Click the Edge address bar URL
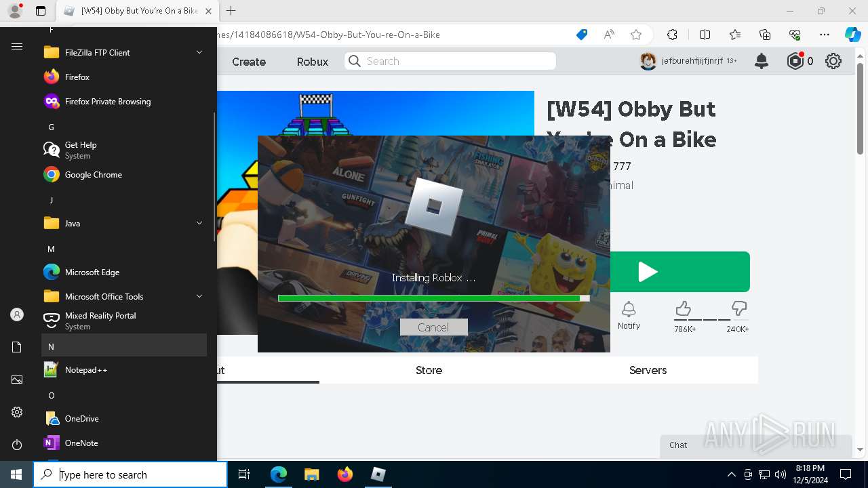This screenshot has width=868, height=488. pyautogui.click(x=328, y=35)
